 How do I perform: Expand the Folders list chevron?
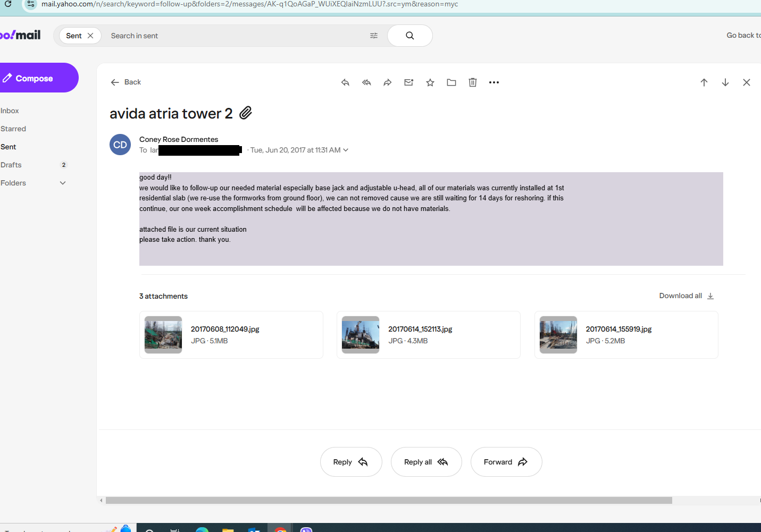click(63, 183)
